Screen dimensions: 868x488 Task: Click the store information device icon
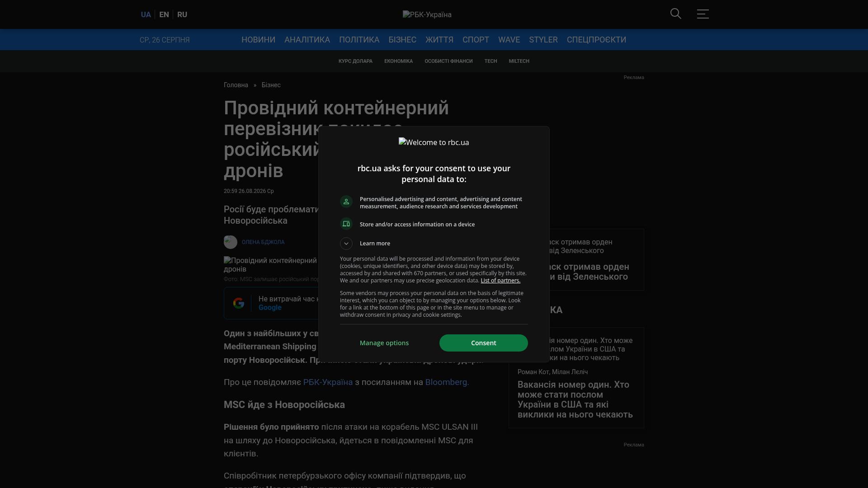click(346, 224)
